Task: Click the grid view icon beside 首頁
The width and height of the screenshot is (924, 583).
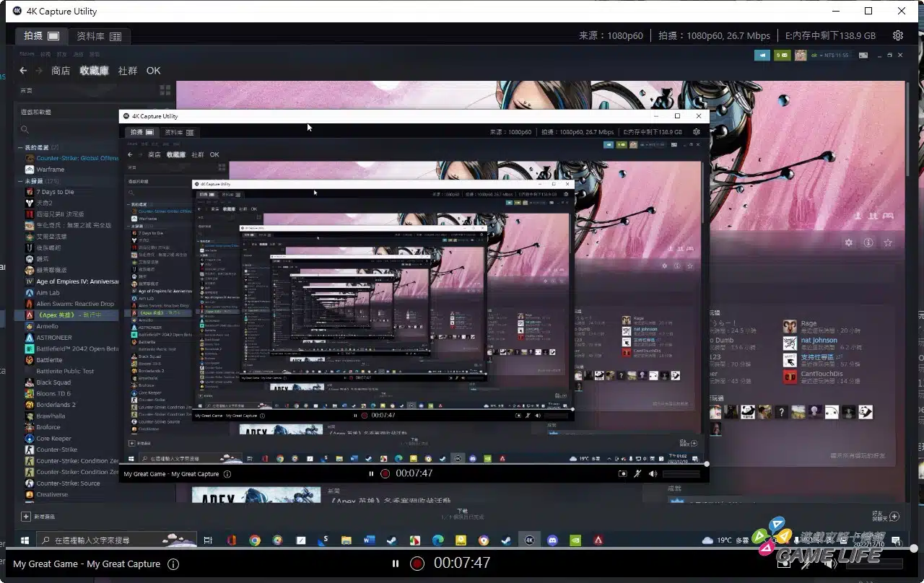Action: click(x=165, y=90)
